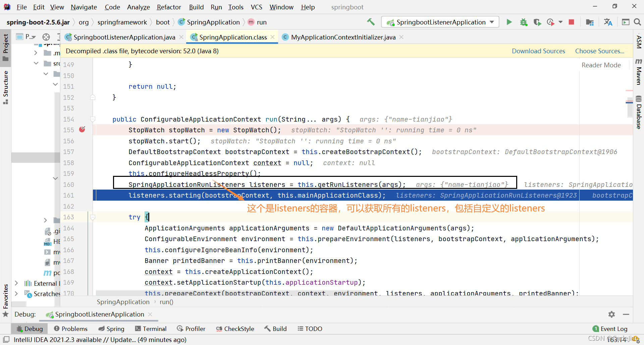The image size is (644, 345).
Task: Open the File menu
Action: coord(21,7)
